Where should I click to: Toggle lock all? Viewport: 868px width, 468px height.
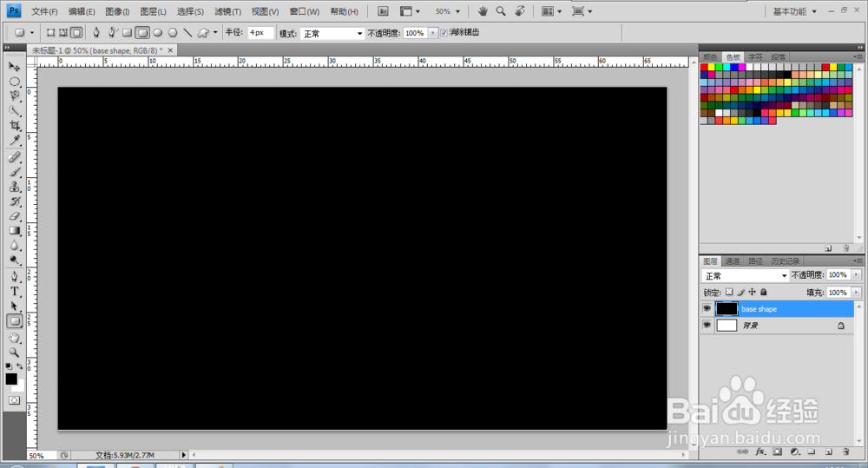point(763,292)
